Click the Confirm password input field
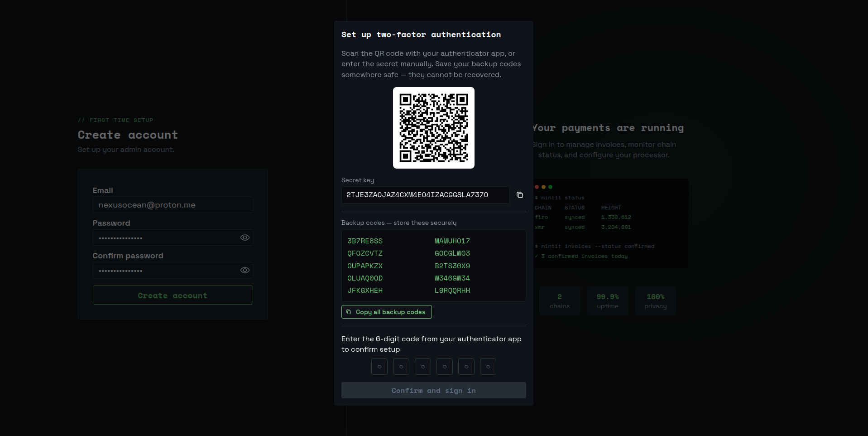868x436 pixels. [x=173, y=270]
